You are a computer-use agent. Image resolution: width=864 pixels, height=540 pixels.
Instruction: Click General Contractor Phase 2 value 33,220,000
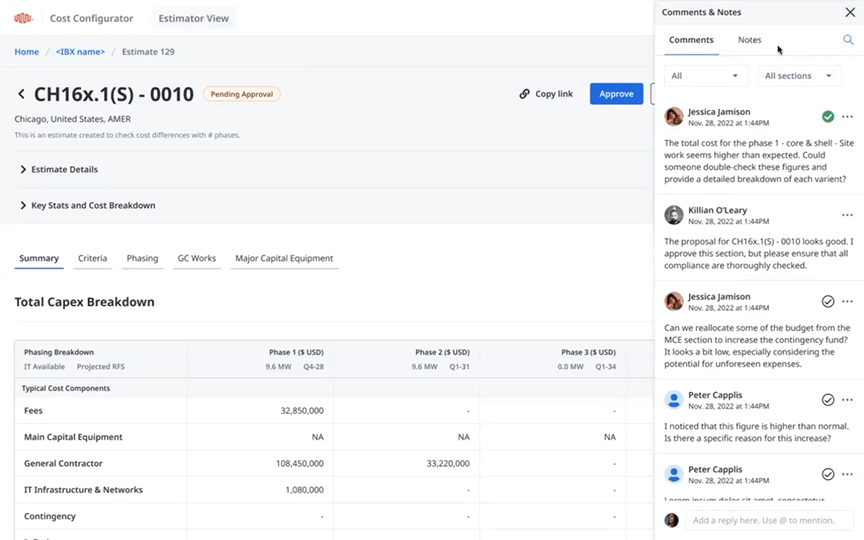(x=448, y=463)
